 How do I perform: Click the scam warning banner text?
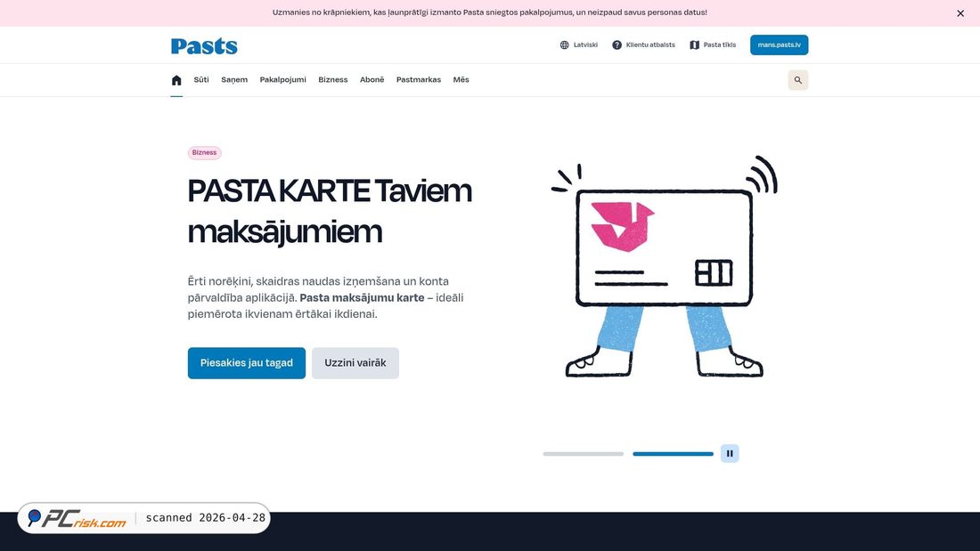click(489, 12)
